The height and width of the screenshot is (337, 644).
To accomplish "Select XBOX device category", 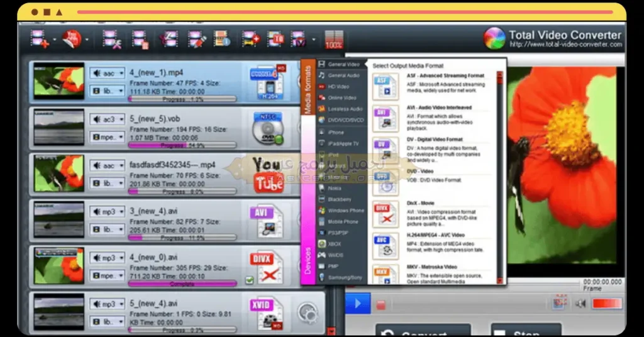I will 330,244.
